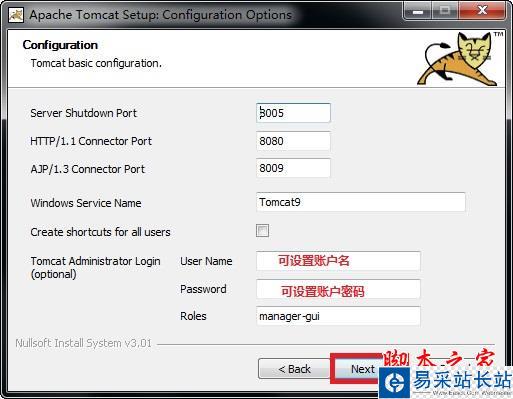513x399 pixels.
Task: Select the AJP/1.3 Connector Port field showing 8009
Action: pos(293,168)
